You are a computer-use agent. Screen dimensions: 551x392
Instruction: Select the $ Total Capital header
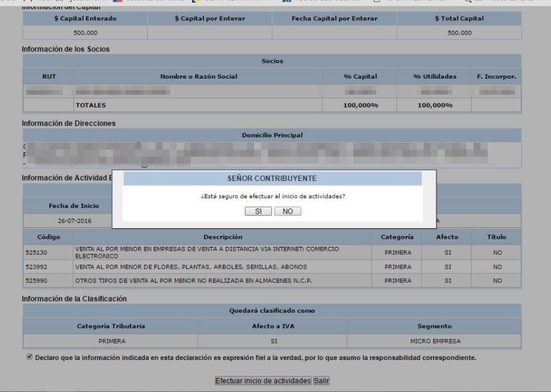coord(459,19)
